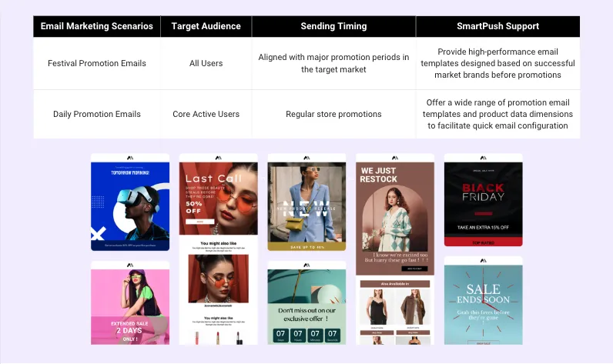Click the 'EXTENDED SALE 2 DAYS ONLY' text

[x=130, y=331]
